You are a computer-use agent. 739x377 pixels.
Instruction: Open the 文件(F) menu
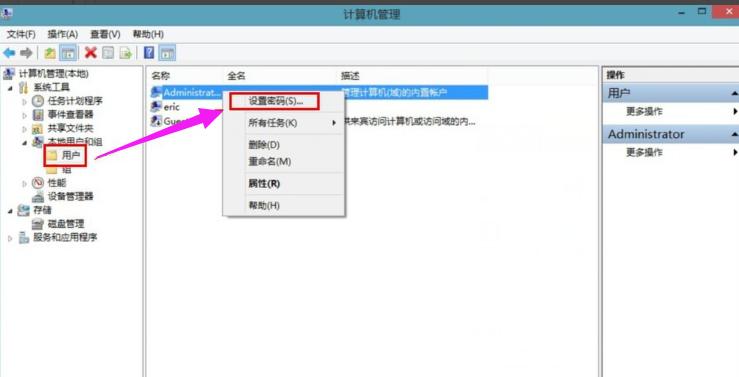pyautogui.click(x=21, y=34)
